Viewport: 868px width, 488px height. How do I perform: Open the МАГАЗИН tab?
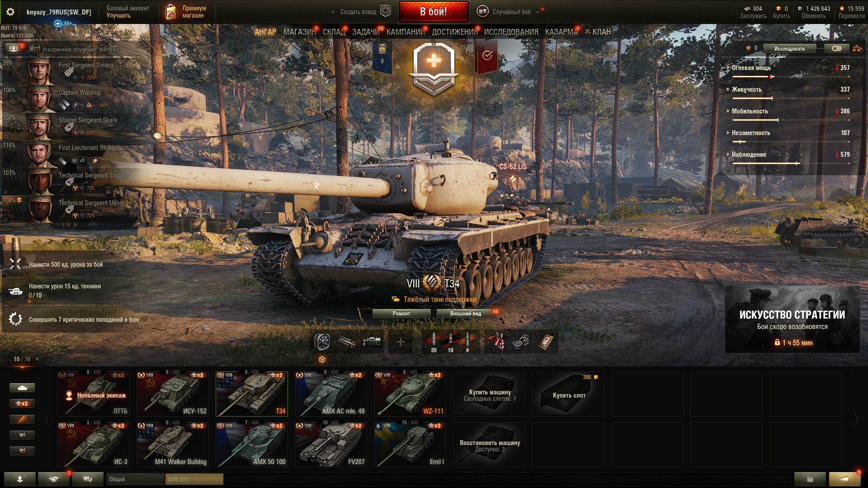click(x=299, y=32)
